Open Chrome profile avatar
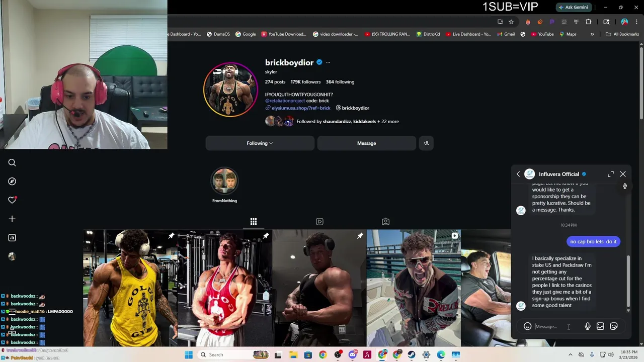The image size is (644, 362). click(x=624, y=22)
